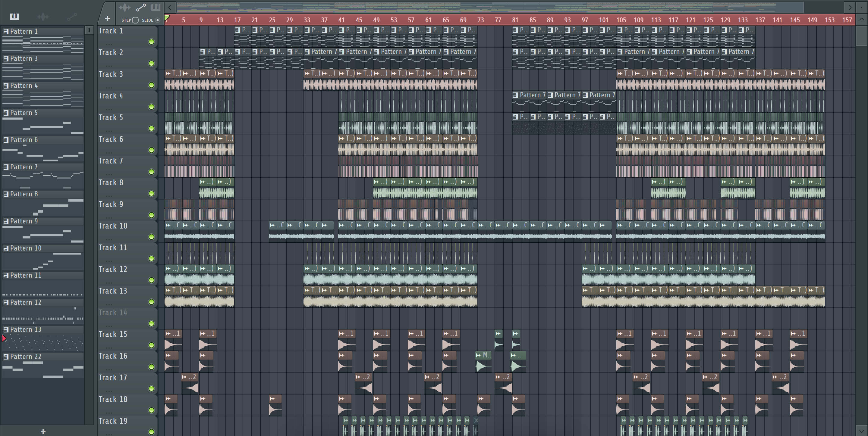This screenshot has height=436, width=868.
Task: Select the Pattern 5 preview thumbnail
Action: point(43,126)
